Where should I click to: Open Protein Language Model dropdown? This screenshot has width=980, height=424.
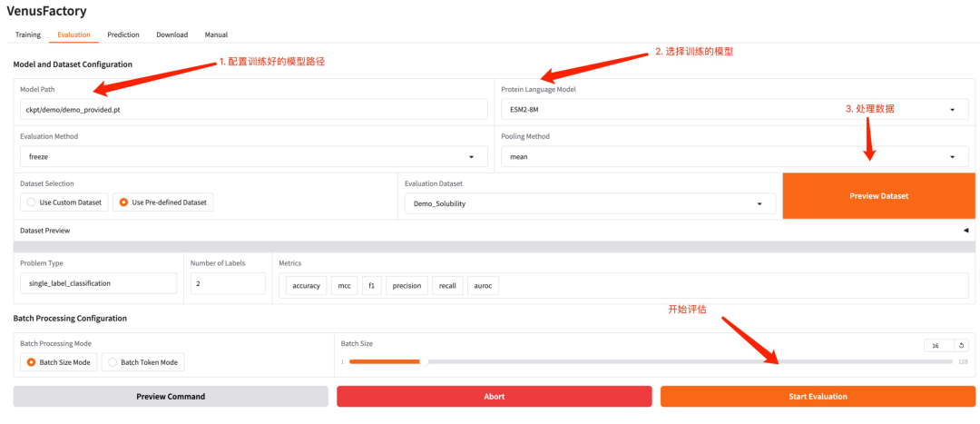click(734, 110)
